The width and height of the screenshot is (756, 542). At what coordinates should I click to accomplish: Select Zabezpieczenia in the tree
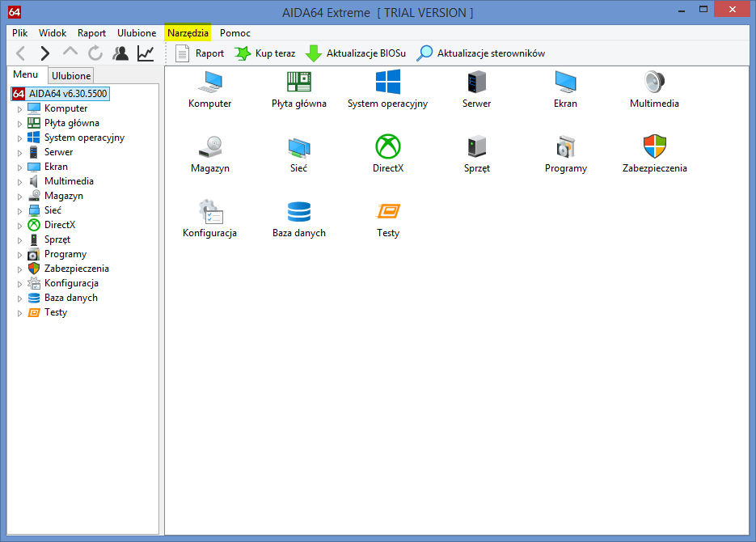tap(77, 268)
